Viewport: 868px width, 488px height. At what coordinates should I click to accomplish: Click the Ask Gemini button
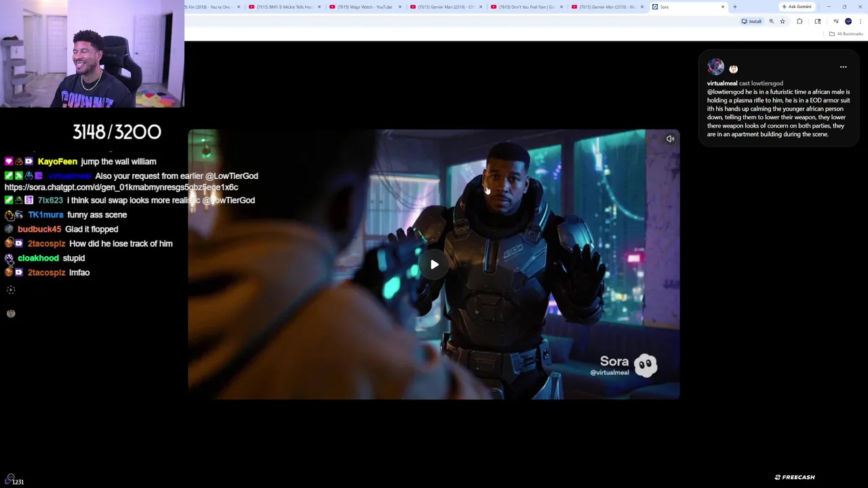pyautogui.click(x=797, y=7)
